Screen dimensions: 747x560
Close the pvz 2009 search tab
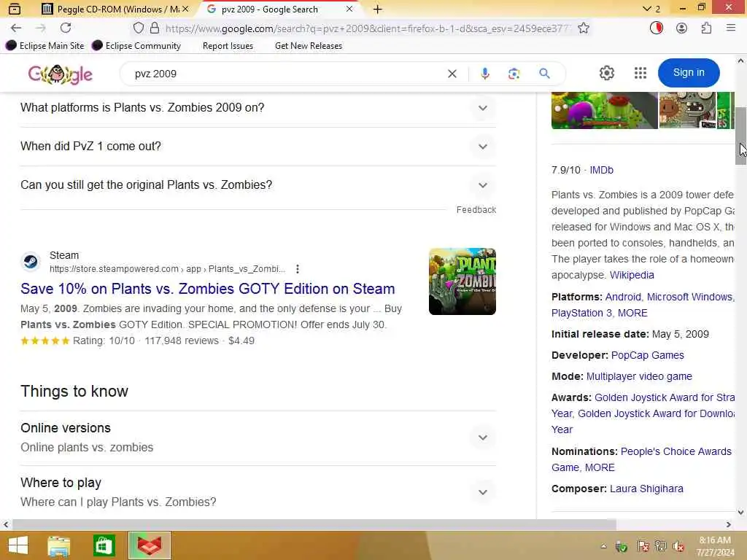pyautogui.click(x=349, y=9)
